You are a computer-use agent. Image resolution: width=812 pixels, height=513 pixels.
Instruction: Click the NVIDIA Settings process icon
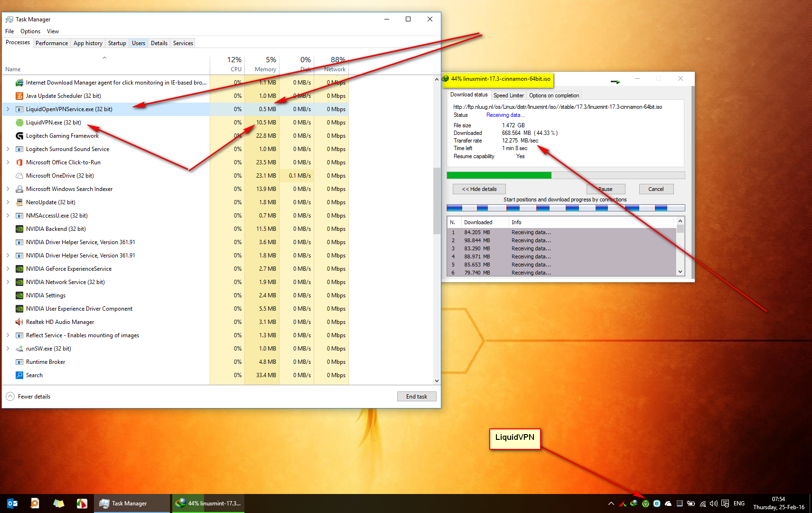(19, 295)
